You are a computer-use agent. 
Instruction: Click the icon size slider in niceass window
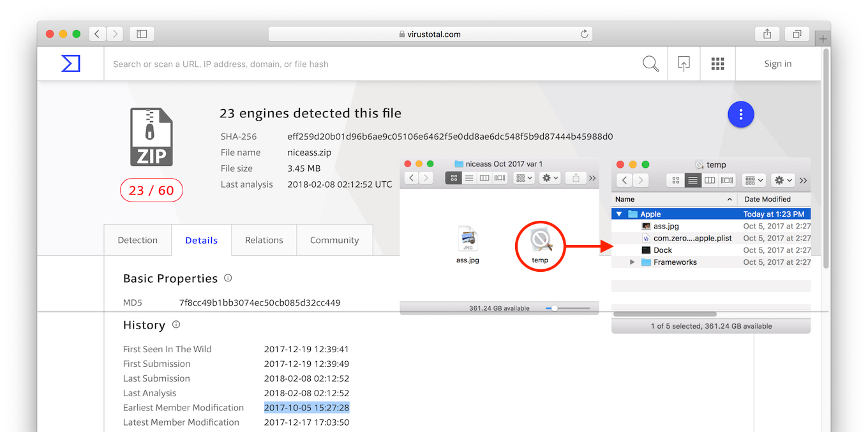coord(555,308)
